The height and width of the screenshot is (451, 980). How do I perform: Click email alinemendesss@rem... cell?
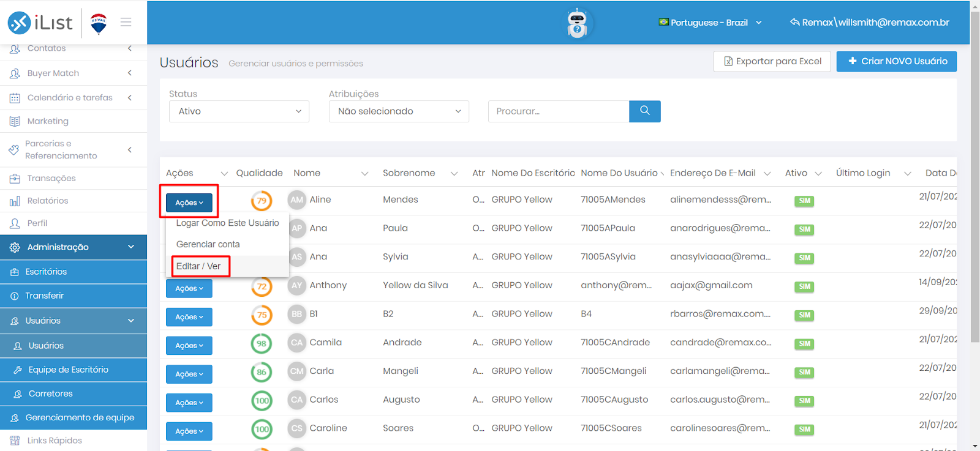[721, 199]
